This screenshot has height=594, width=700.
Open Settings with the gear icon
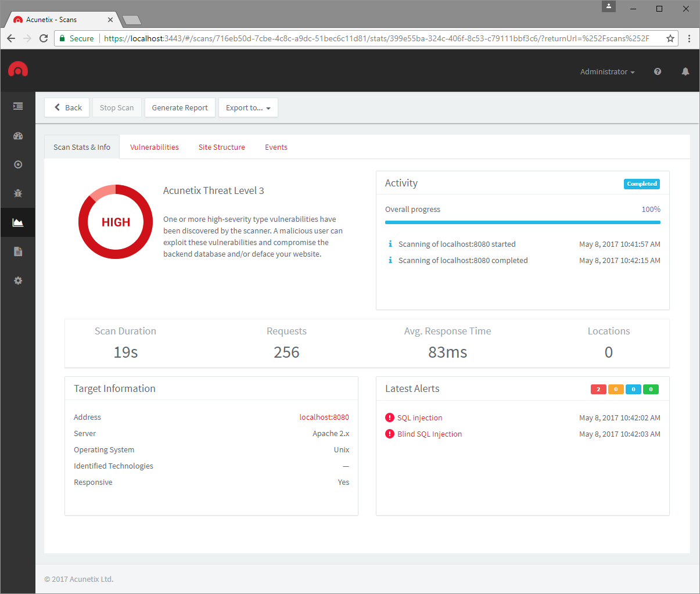coord(18,280)
